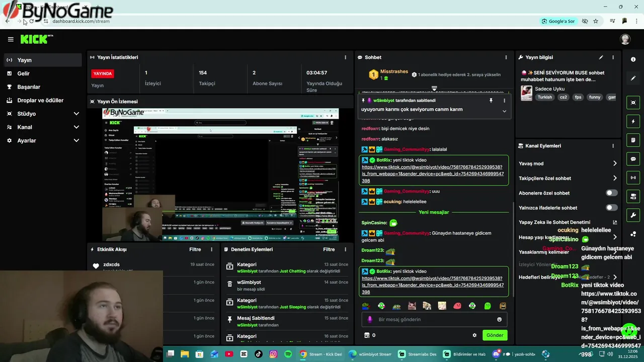Collapse the pinned message chevron
Viewport: 644px width, 362px height.
pos(504,111)
